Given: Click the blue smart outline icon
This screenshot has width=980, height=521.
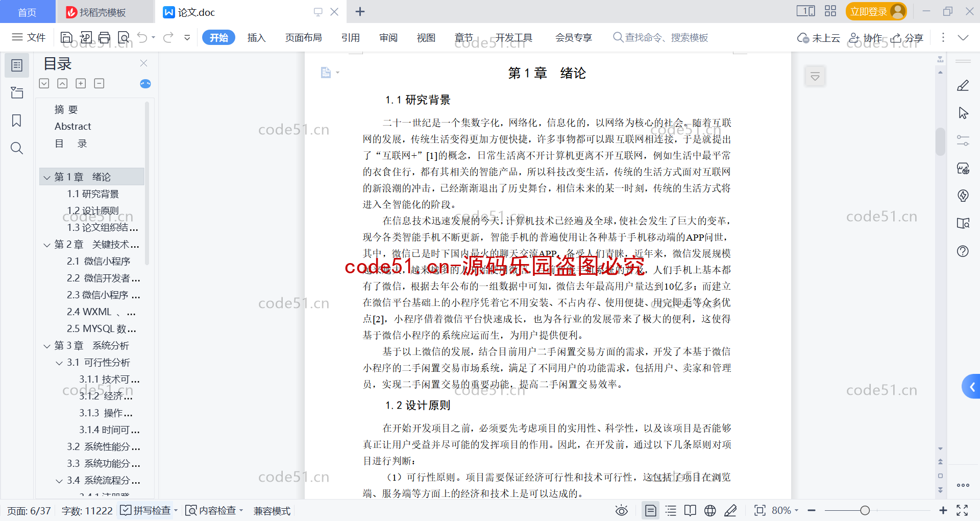Looking at the screenshot, I should [145, 83].
